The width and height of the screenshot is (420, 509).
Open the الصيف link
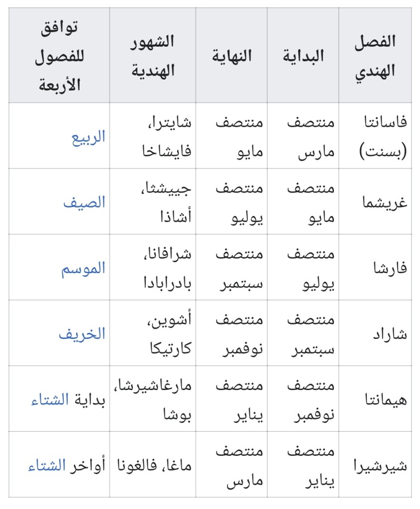coord(84,203)
